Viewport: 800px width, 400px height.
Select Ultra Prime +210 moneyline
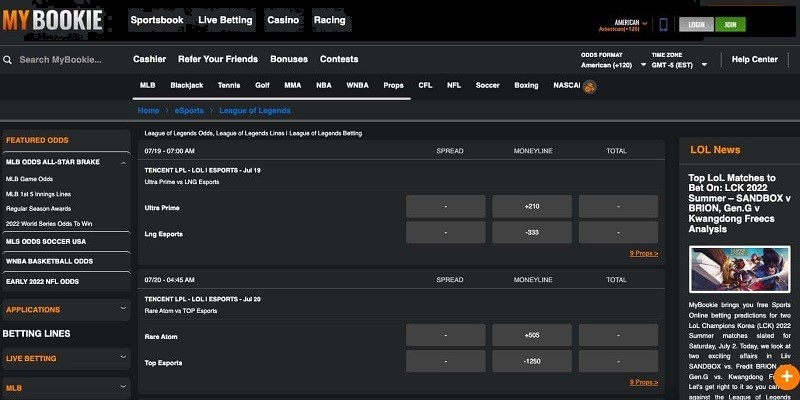point(532,207)
